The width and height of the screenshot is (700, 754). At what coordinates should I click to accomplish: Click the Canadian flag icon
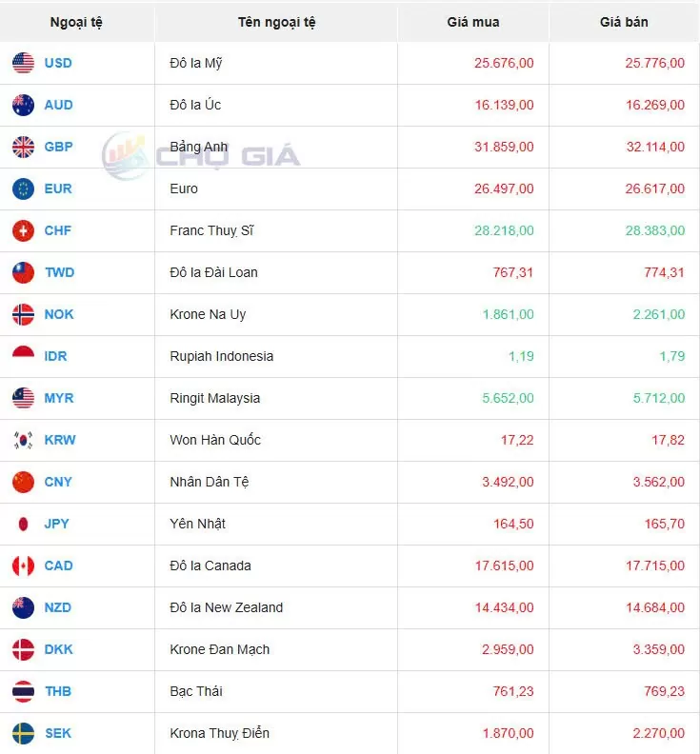tap(24, 566)
